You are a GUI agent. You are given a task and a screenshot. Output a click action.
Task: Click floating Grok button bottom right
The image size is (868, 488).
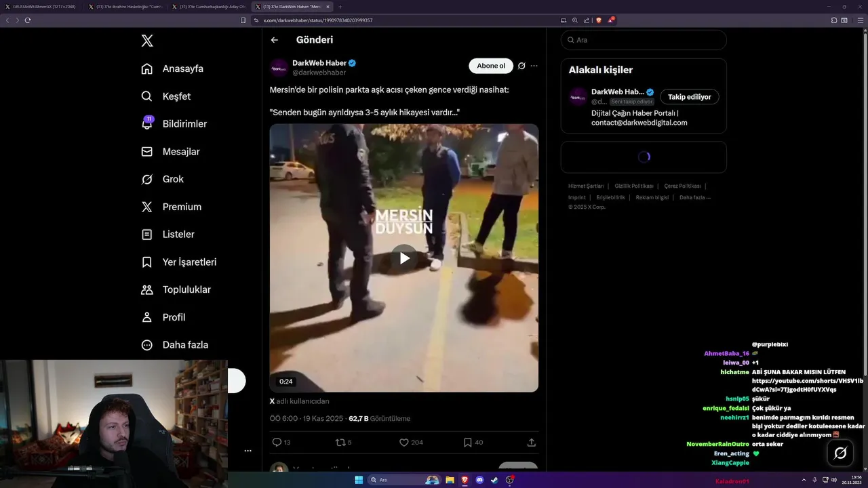click(840, 453)
